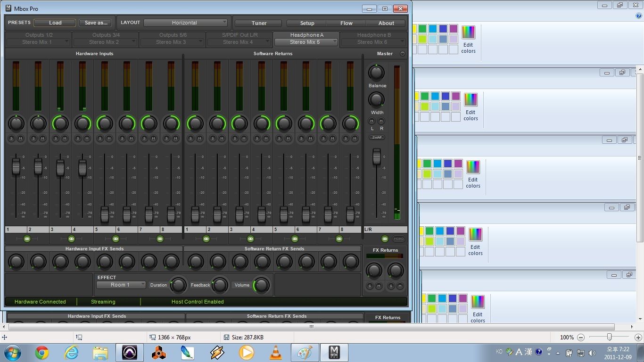Click the Master Balance knob

tap(376, 73)
